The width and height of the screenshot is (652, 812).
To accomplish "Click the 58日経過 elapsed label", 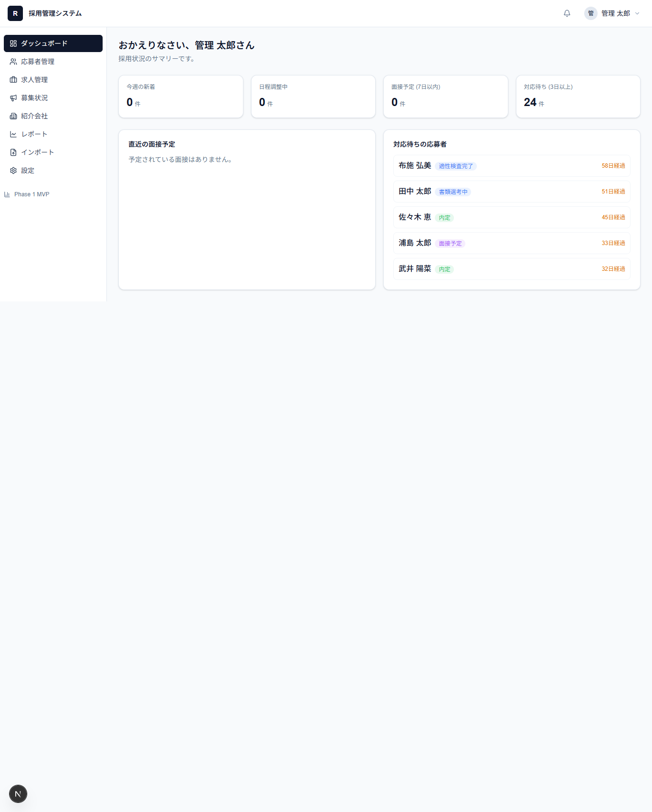I will (x=613, y=166).
